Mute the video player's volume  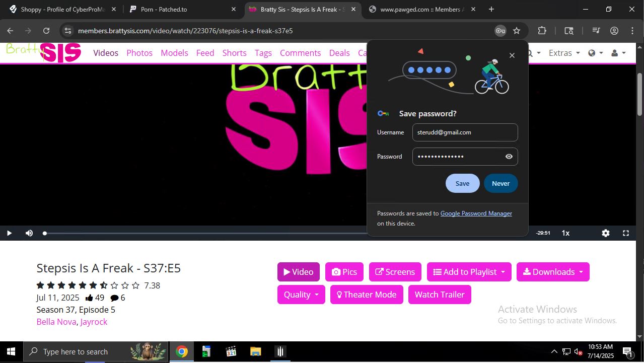(29, 233)
